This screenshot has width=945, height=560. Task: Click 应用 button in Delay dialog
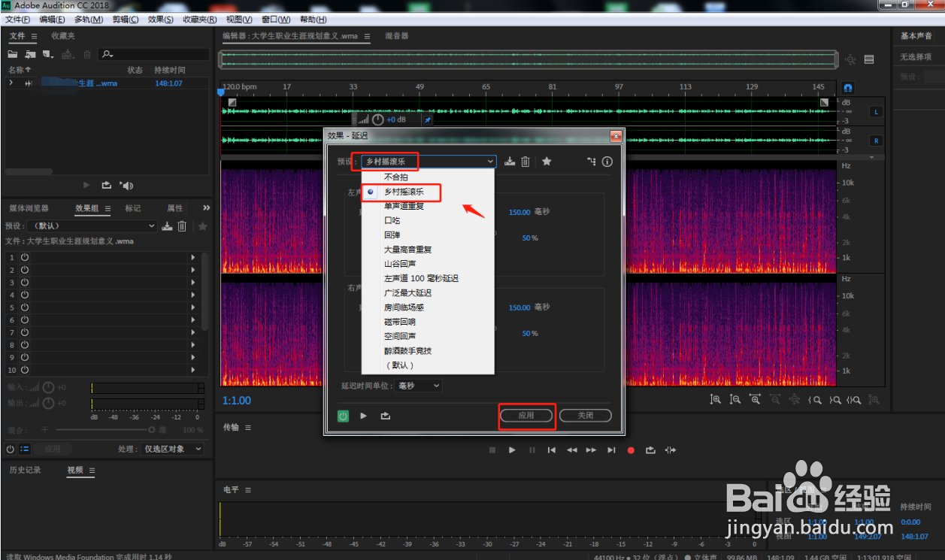(x=526, y=415)
